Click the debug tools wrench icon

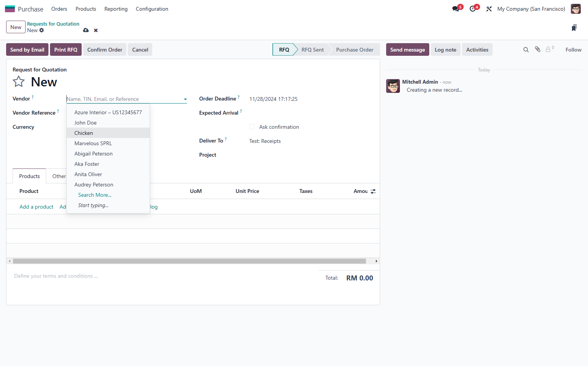(x=489, y=9)
